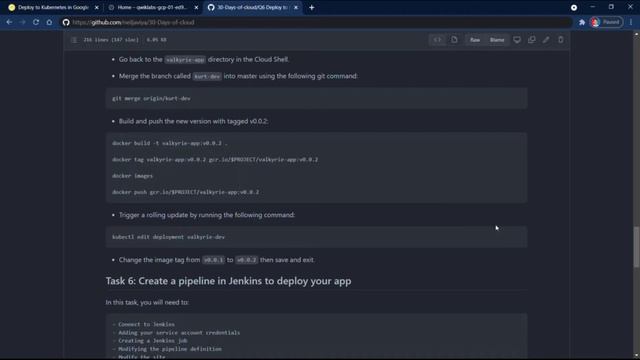The image size is (640, 360).
Task: Close the Home qwiklabs tab
Action: [x=196, y=7]
